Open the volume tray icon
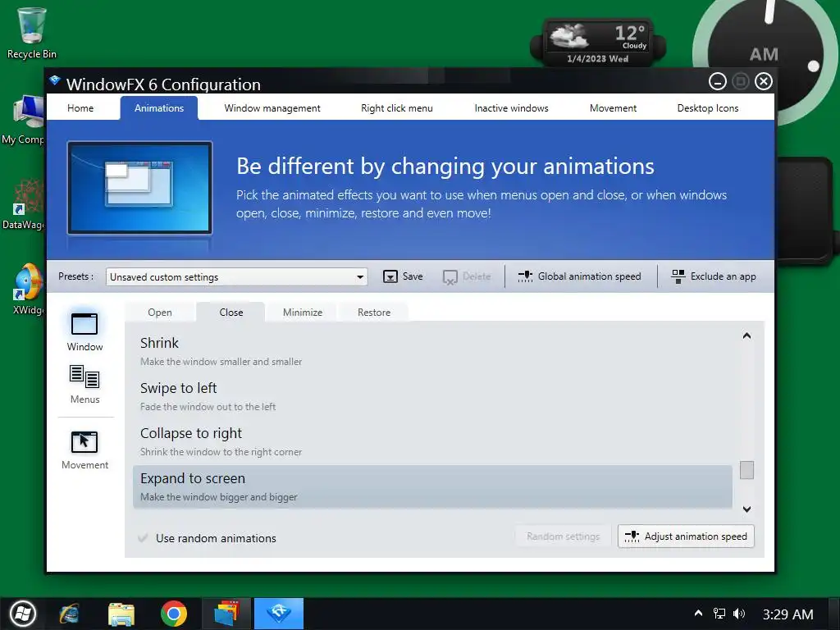840x630 pixels. coord(739,614)
